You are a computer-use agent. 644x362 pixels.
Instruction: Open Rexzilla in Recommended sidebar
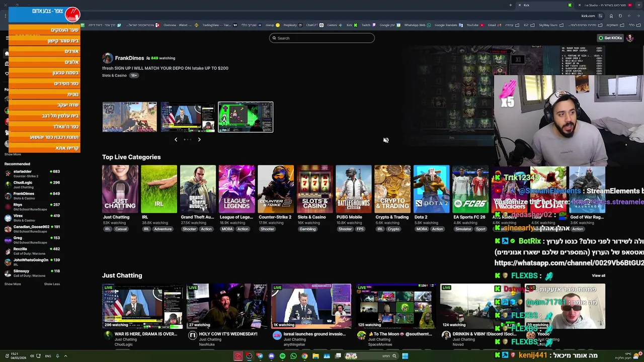32,251
